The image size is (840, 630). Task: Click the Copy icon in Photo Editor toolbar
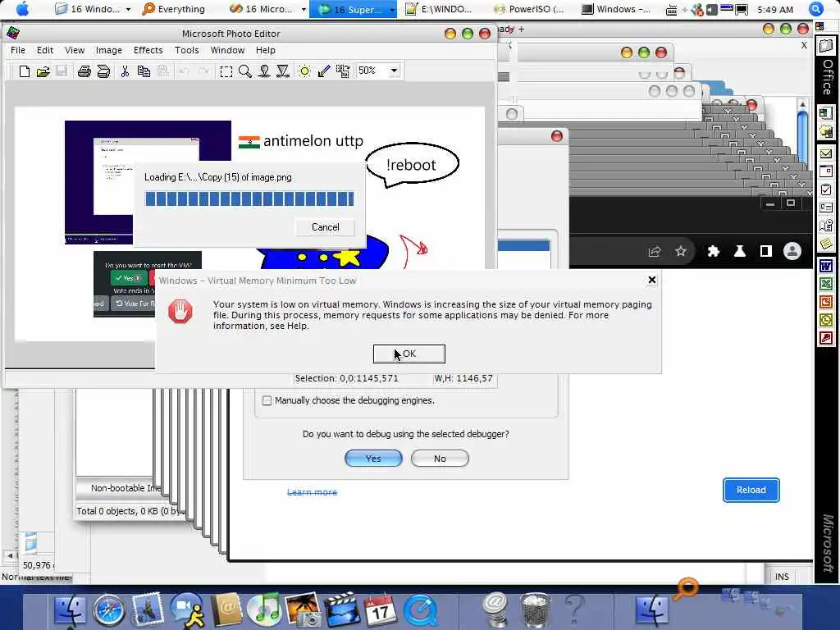click(144, 71)
